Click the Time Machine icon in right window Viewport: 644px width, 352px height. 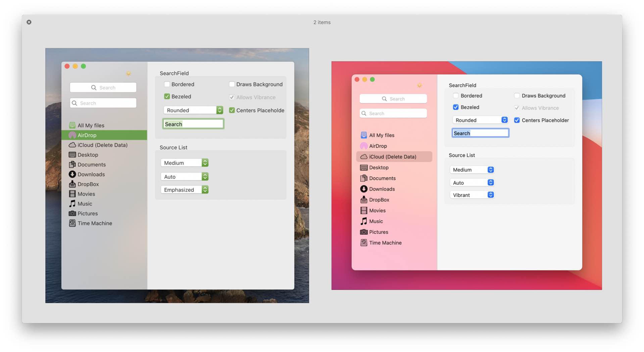(364, 243)
